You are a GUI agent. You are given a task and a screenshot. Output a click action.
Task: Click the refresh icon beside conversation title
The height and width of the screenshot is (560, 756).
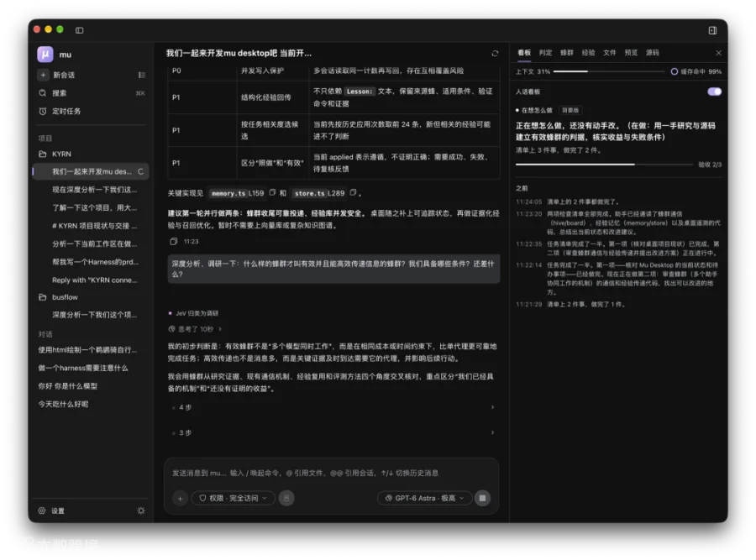pyautogui.click(x=495, y=54)
